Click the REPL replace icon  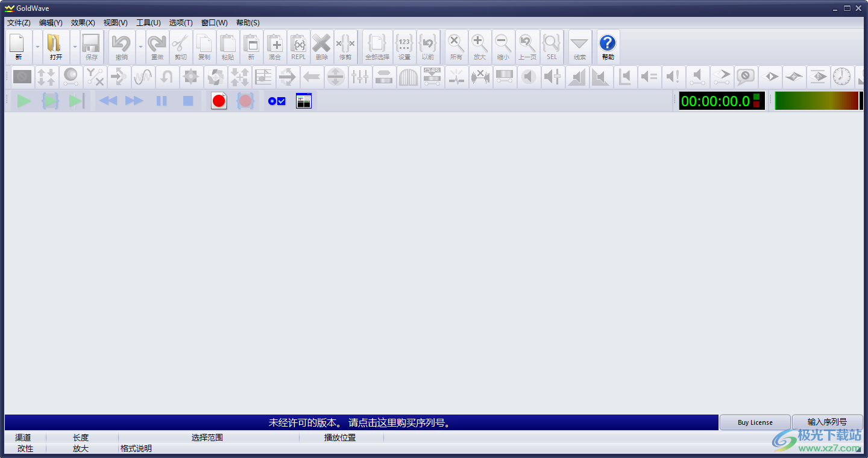tap(298, 47)
